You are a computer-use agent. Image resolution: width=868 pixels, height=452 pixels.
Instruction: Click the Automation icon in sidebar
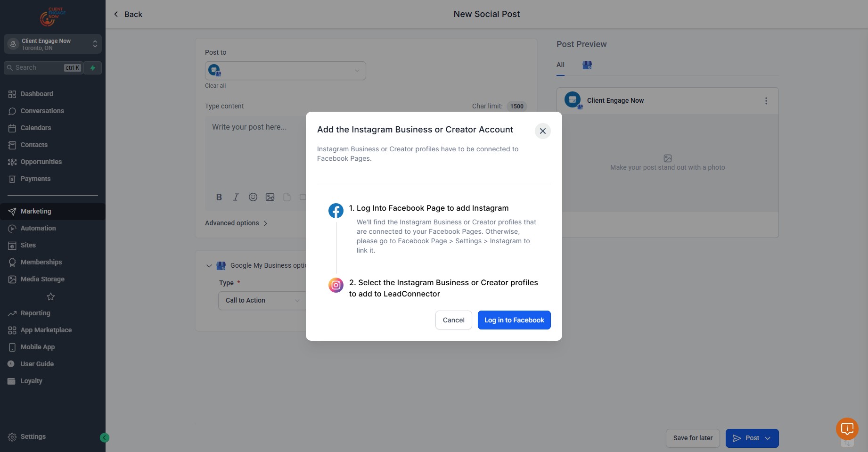12,229
